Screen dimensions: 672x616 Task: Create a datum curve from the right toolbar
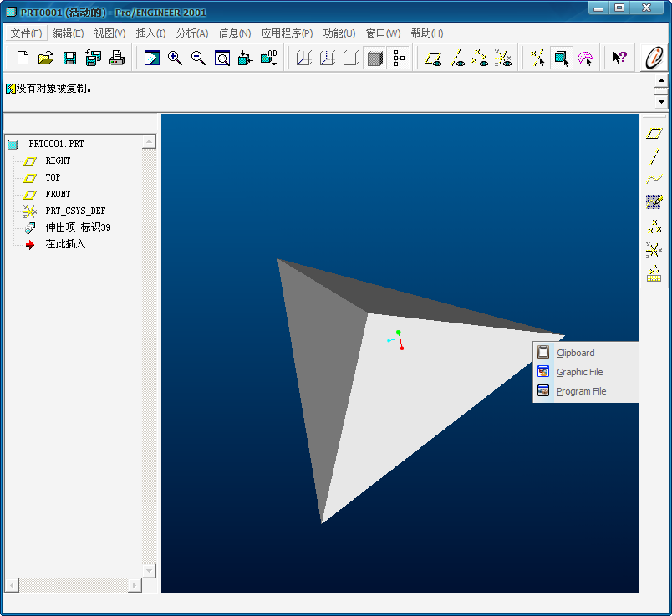point(654,179)
